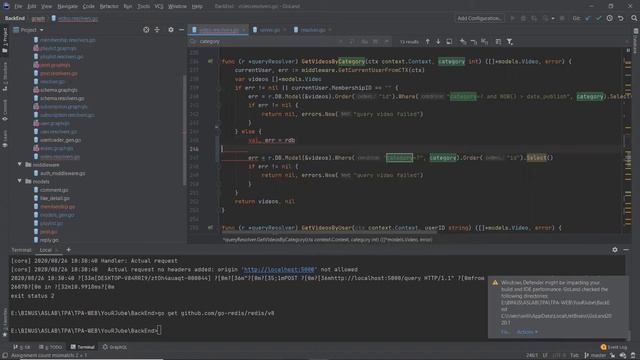Open the File menu

pos(18,7)
